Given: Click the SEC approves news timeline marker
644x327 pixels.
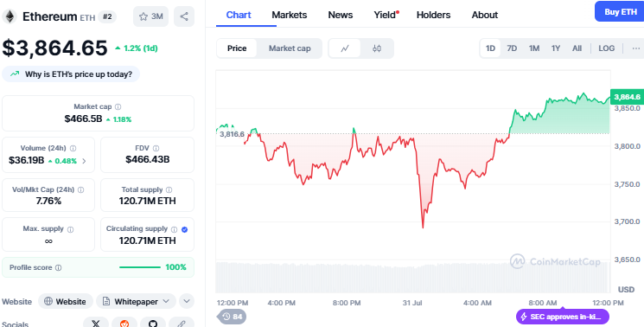Looking at the screenshot, I should (x=563, y=317).
